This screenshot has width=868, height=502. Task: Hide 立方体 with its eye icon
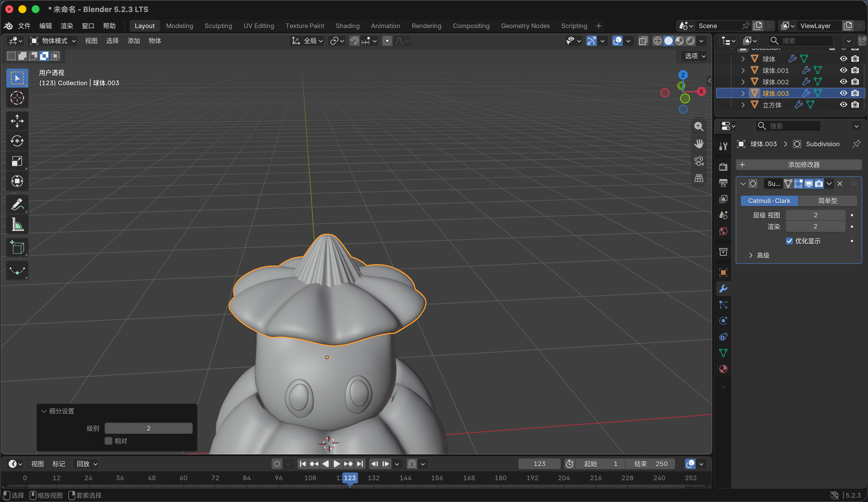[843, 105]
